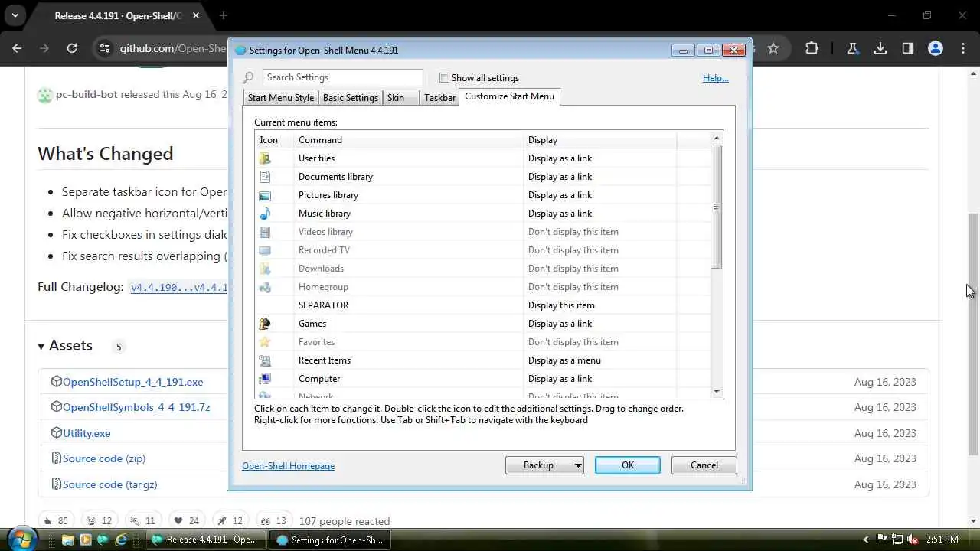Change Display setting for Games row

[599, 324]
